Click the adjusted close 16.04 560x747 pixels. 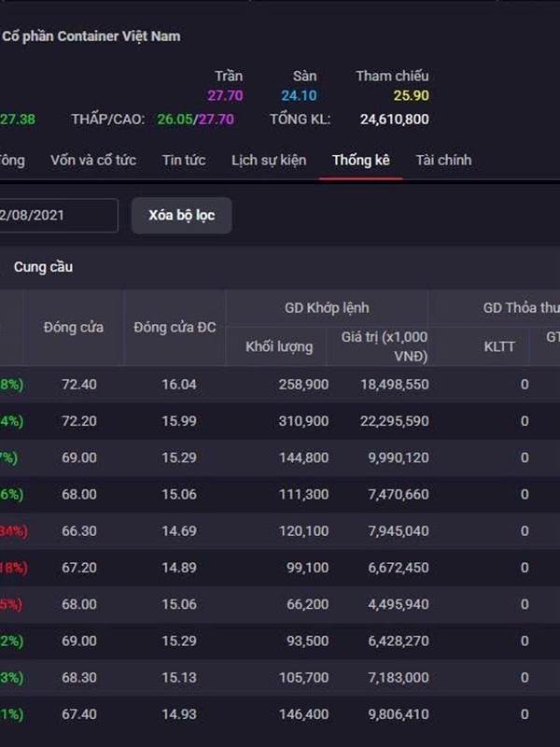click(x=179, y=384)
